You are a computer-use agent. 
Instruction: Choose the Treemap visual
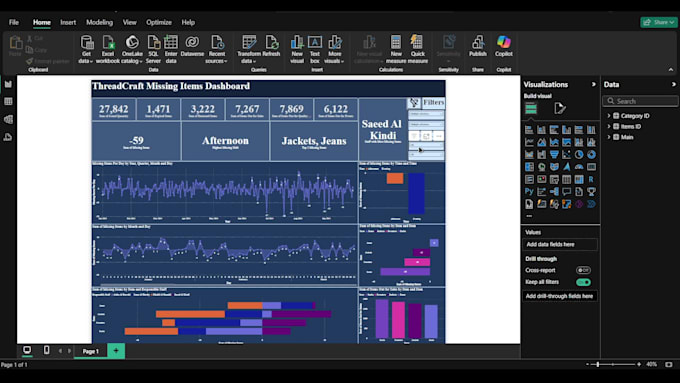click(x=529, y=167)
